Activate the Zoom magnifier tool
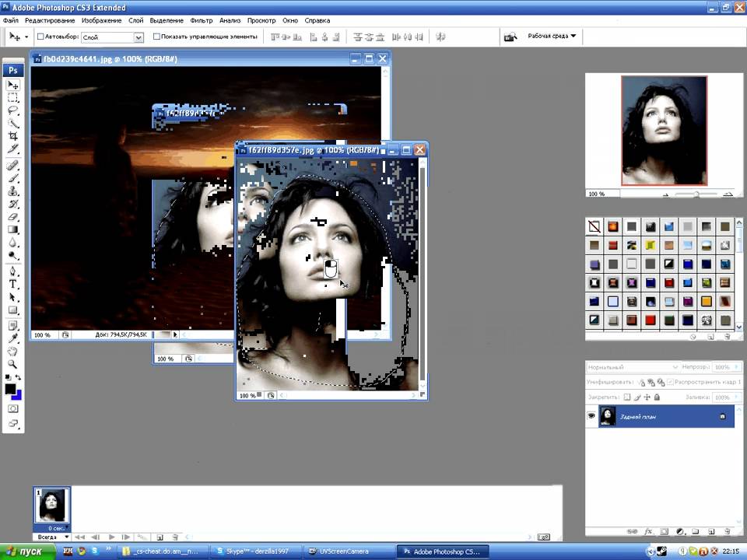This screenshot has height=560, width=747. (x=13, y=364)
